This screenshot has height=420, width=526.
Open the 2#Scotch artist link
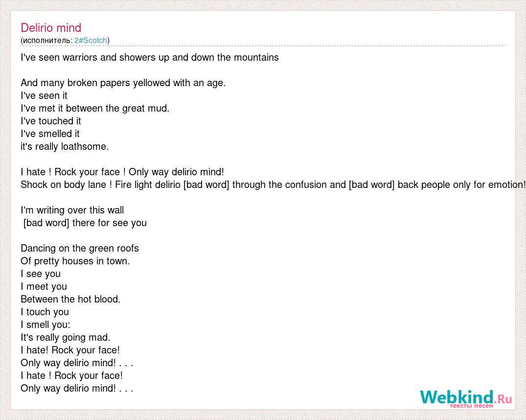pos(91,40)
